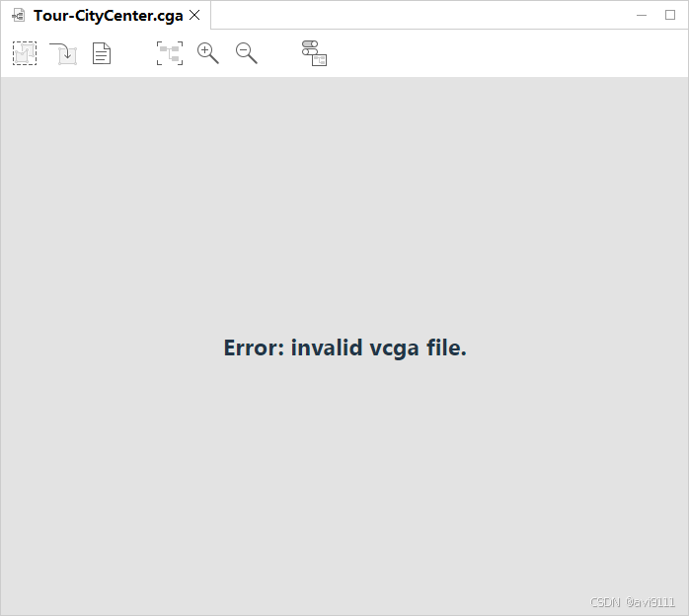Click the toggle visual rule options icon
The width and height of the screenshot is (689, 616).
pos(314,53)
